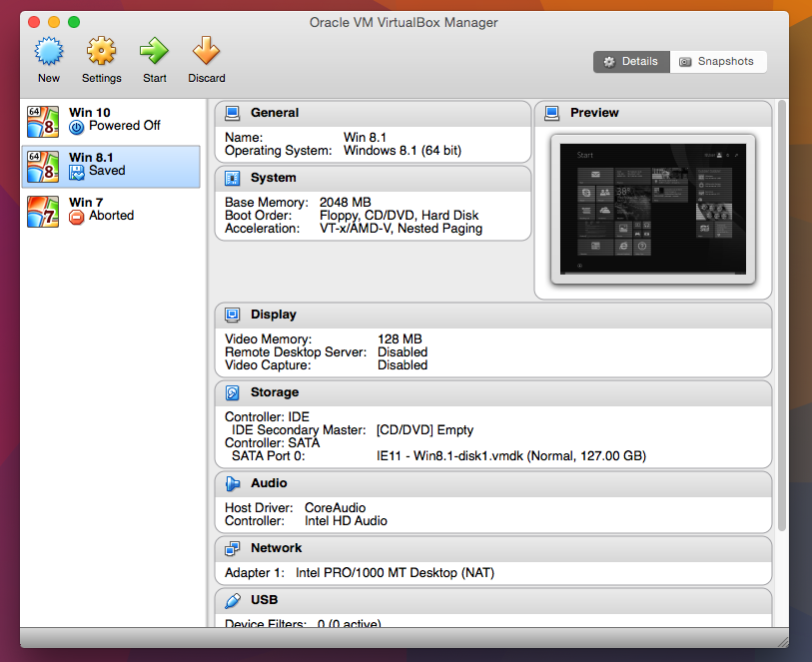Click the "[CD/DVD] Empty" entry
The image size is (812, 662).
(x=424, y=430)
